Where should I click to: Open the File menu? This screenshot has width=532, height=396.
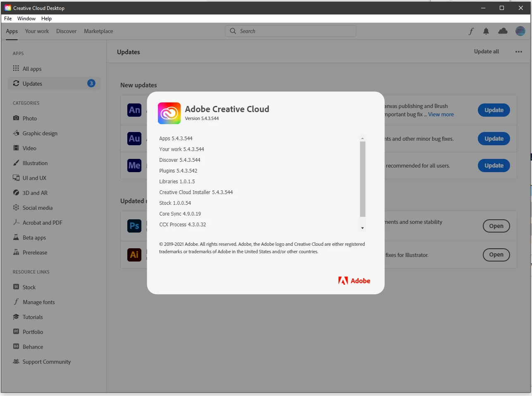[x=8, y=19]
